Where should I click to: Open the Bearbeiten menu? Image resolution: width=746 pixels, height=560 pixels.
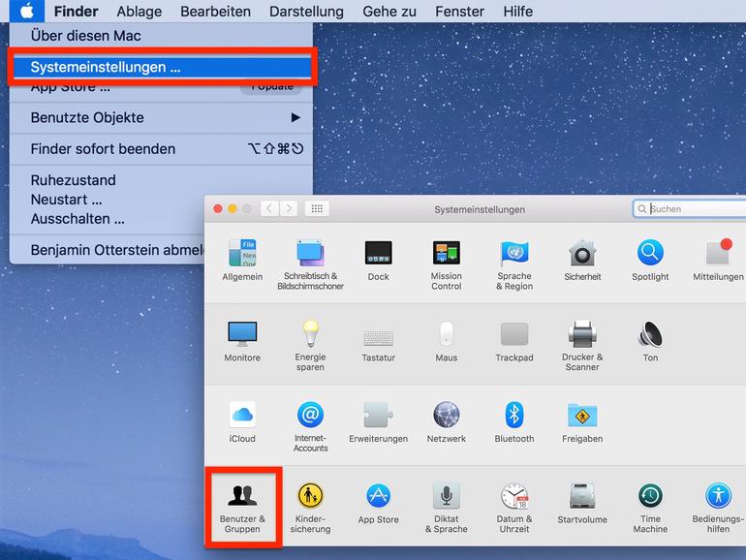[x=215, y=11]
